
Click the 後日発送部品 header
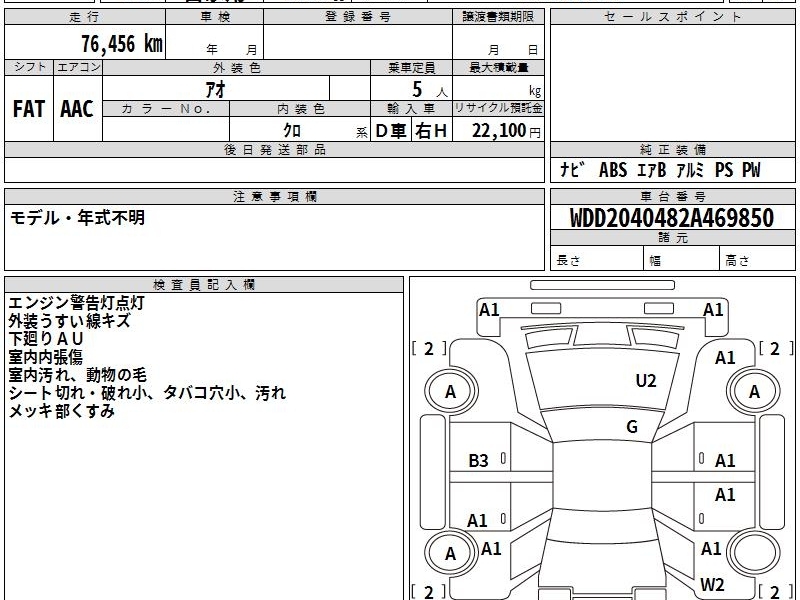(274, 149)
